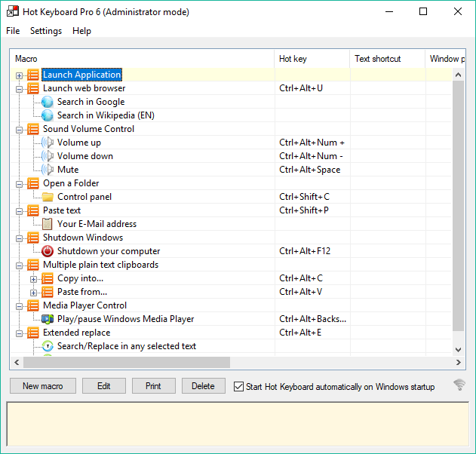
Task: Click the Print button
Action: (154, 386)
